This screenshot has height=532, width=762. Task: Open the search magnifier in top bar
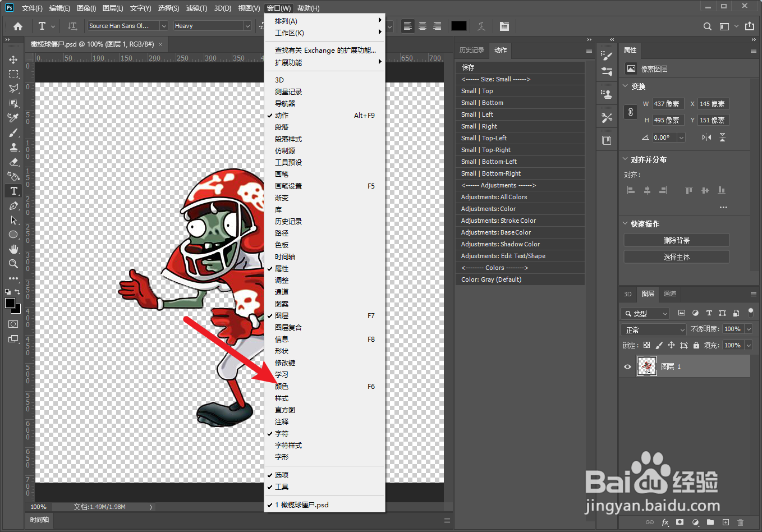pyautogui.click(x=708, y=26)
